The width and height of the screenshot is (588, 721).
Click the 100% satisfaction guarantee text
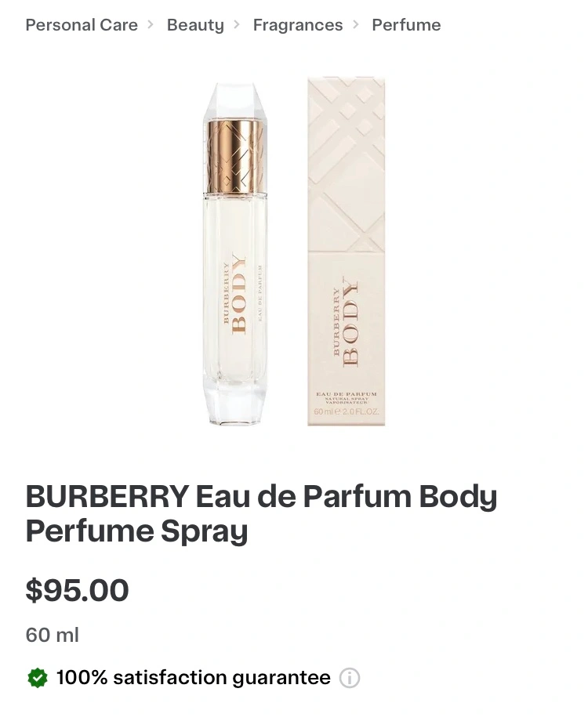click(193, 678)
